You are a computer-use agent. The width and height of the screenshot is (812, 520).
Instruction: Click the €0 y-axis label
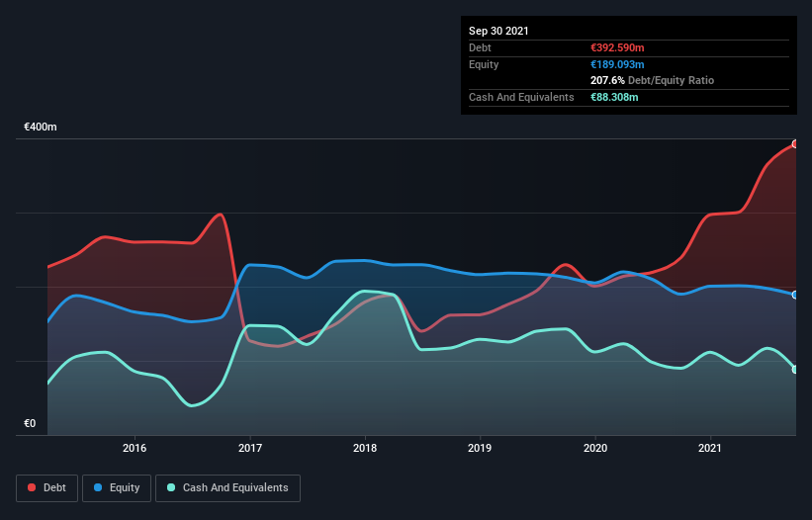[30, 423]
